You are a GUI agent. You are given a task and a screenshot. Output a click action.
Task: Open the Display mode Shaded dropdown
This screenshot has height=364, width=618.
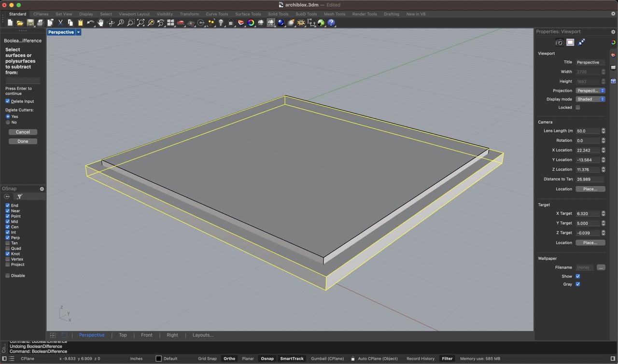[590, 99]
